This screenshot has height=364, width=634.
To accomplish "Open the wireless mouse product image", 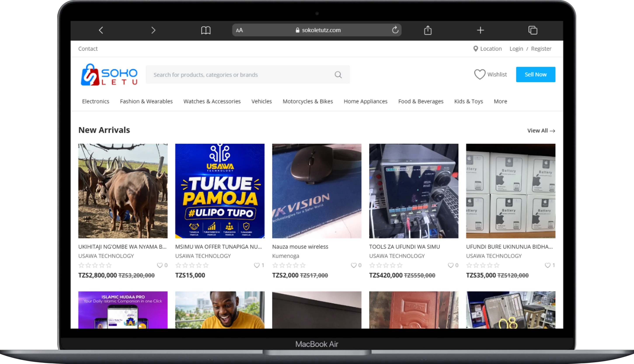I will [317, 191].
